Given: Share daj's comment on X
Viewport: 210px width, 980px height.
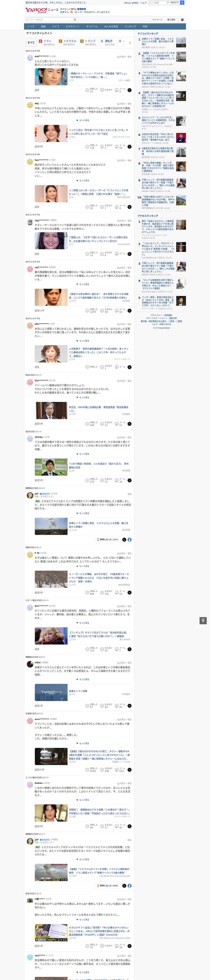Looking at the screenshot, I should pyautogui.click(x=130, y=147).
